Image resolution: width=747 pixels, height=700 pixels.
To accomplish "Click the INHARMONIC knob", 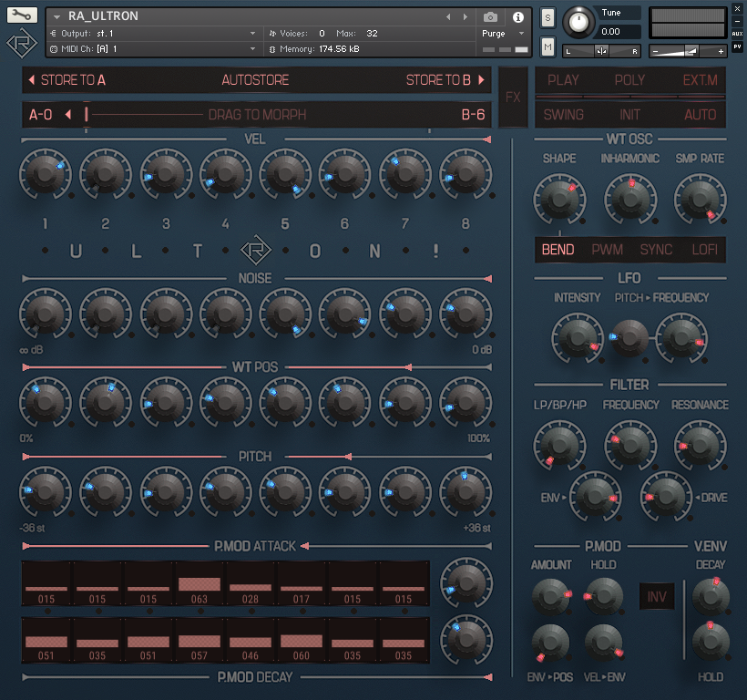I will coord(630,200).
